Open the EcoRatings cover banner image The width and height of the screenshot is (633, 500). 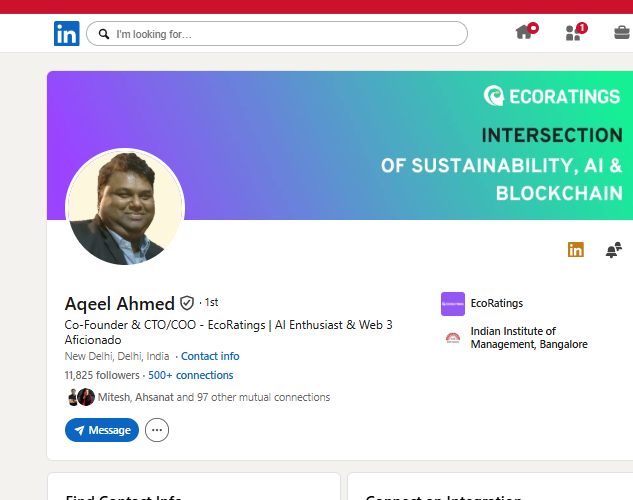point(340,145)
